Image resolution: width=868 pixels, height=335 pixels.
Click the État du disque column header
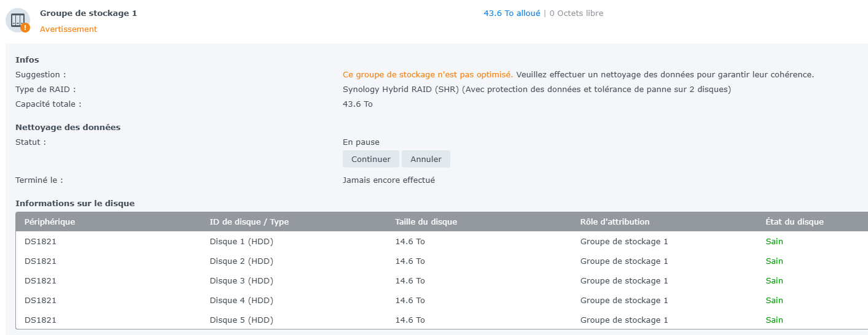(794, 221)
